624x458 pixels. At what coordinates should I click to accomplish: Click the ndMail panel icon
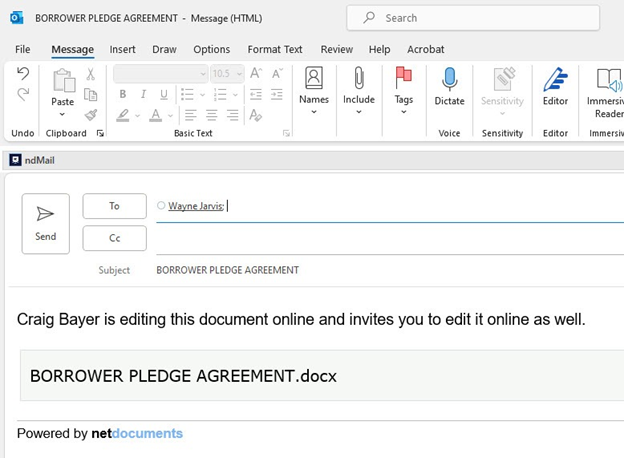(x=15, y=160)
